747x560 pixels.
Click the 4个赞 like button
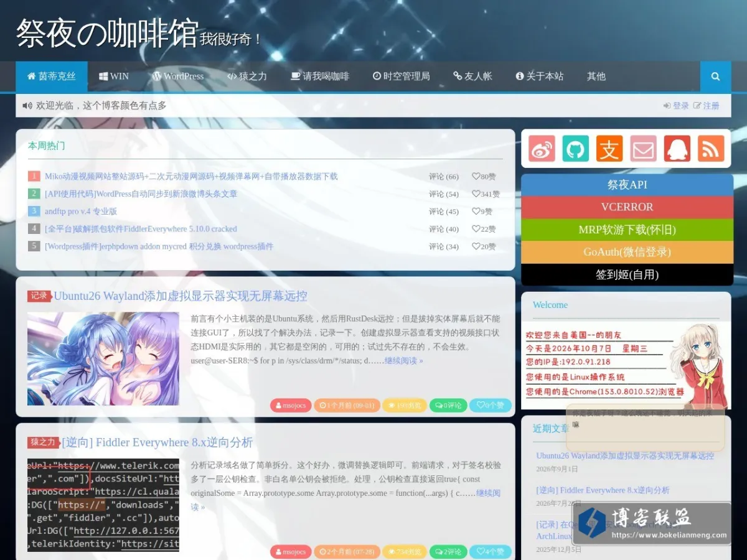(x=491, y=552)
